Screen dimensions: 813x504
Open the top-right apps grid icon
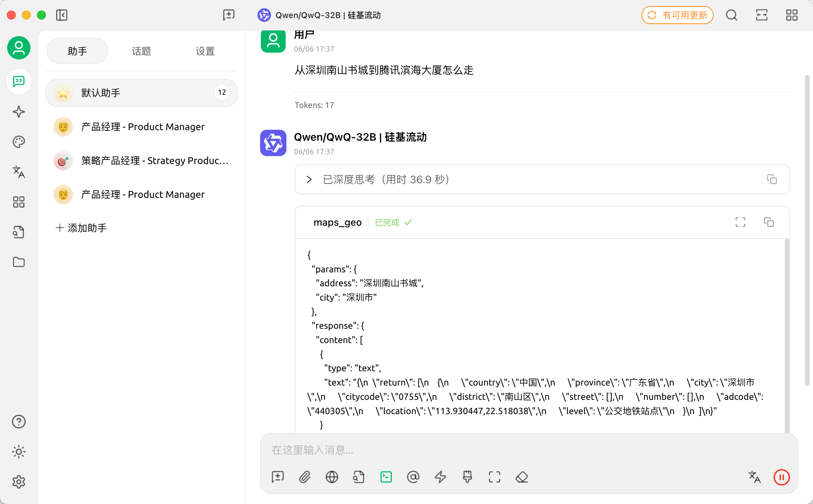point(792,15)
